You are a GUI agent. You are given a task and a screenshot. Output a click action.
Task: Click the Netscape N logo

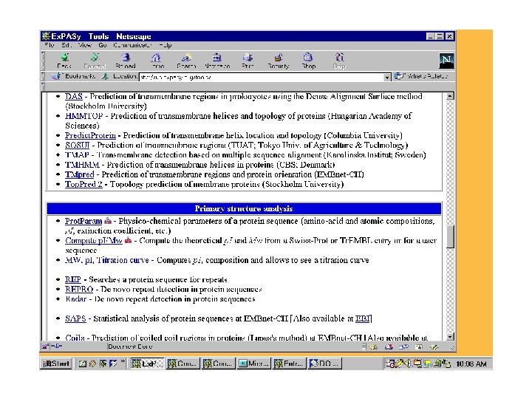coord(446,61)
